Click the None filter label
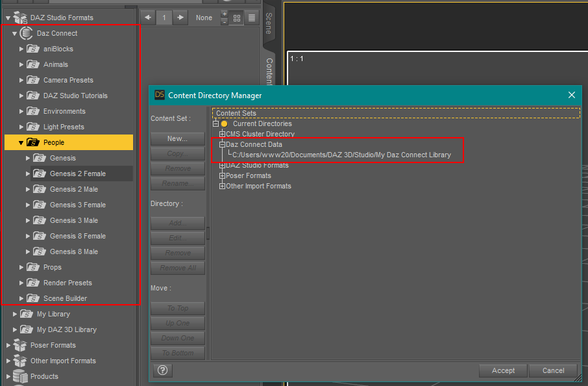588x386 pixels. [204, 18]
